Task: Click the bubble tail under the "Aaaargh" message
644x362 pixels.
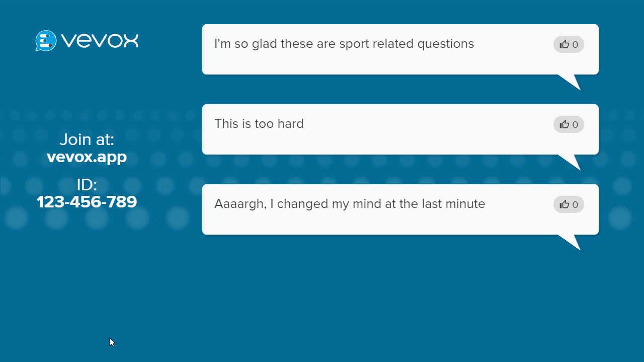Action: pos(572,242)
